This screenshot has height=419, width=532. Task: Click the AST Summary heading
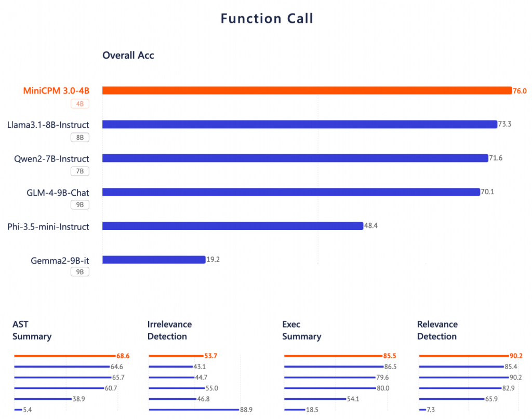coord(32,330)
